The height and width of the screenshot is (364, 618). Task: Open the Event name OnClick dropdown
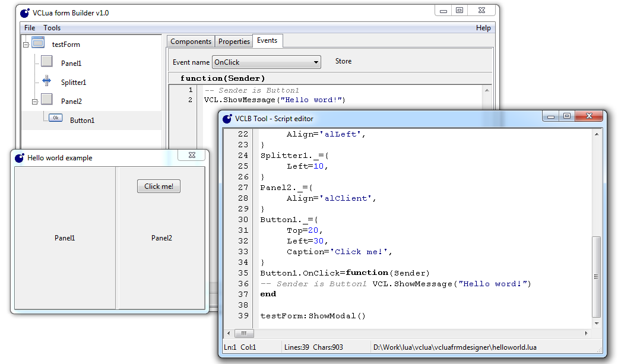(316, 62)
